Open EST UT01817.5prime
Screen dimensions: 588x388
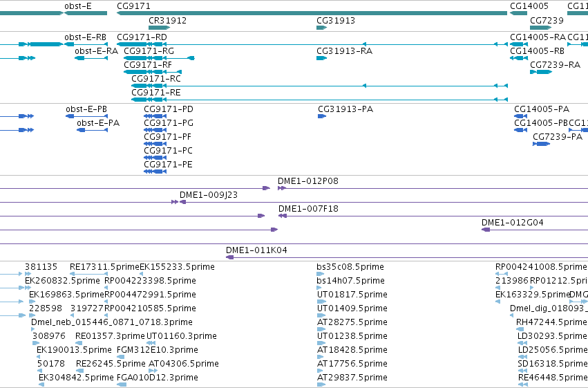[321, 302]
